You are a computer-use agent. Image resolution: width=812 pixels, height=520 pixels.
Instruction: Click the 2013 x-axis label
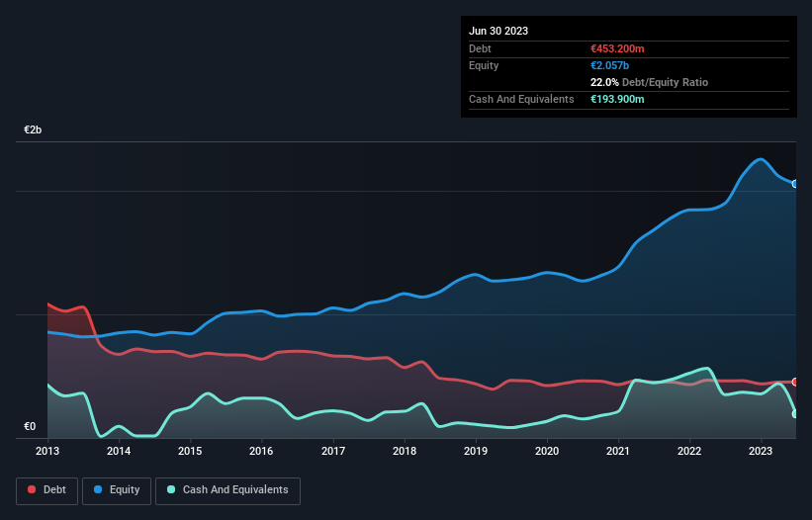(47, 451)
